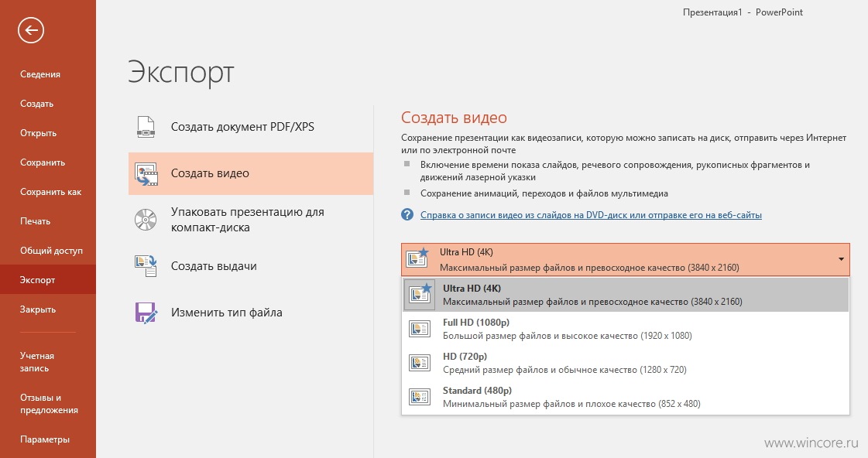This screenshot has width=868, height=458.
Task: Click the Full HD (1080p) item icon
Action: pyautogui.click(x=420, y=329)
